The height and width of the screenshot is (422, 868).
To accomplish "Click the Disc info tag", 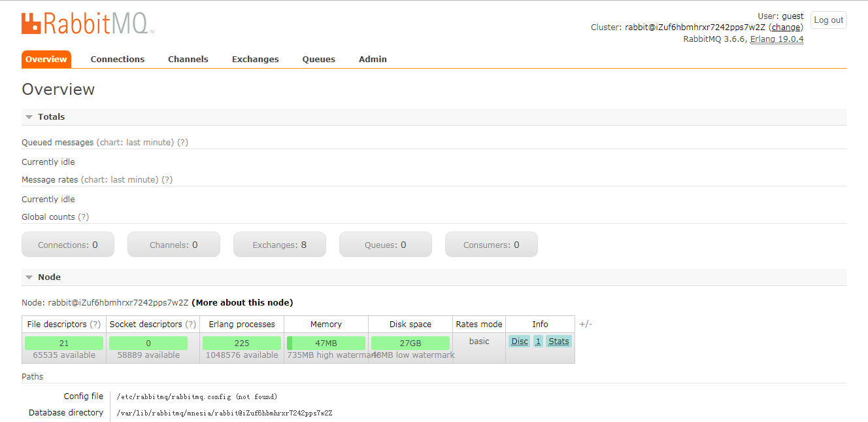I will [520, 342].
